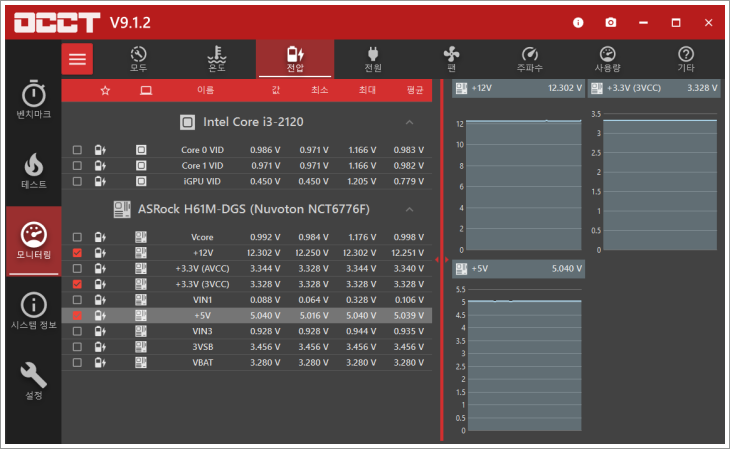Click the voltage icon in +3.3V (AVCC) row
The image size is (730, 449).
coord(100,268)
